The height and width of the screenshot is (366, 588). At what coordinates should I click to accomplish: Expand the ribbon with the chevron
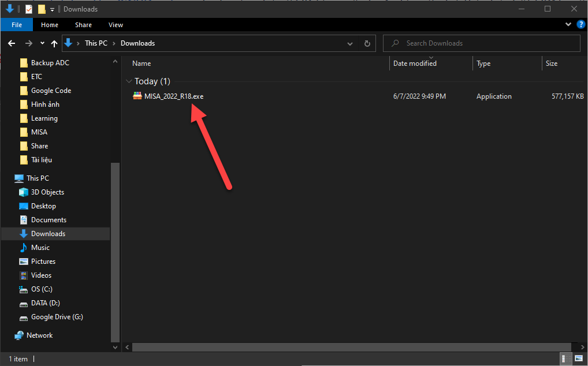pos(568,25)
